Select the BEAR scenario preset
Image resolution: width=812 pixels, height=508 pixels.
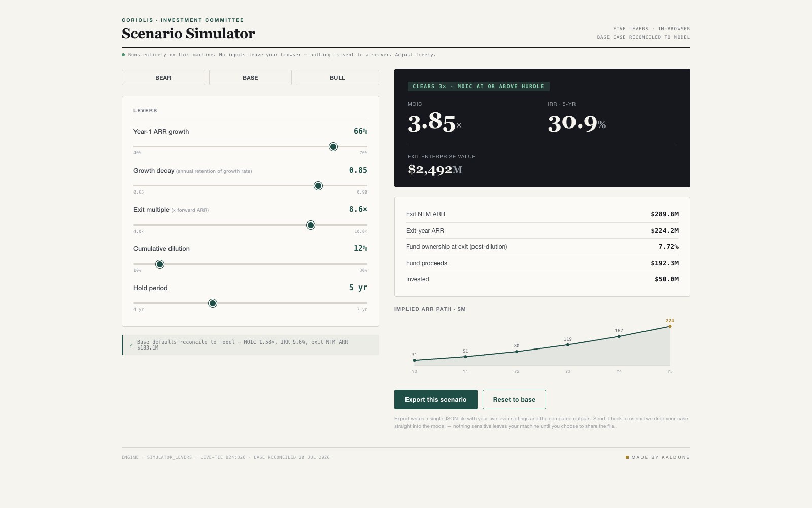(x=163, y=78)
